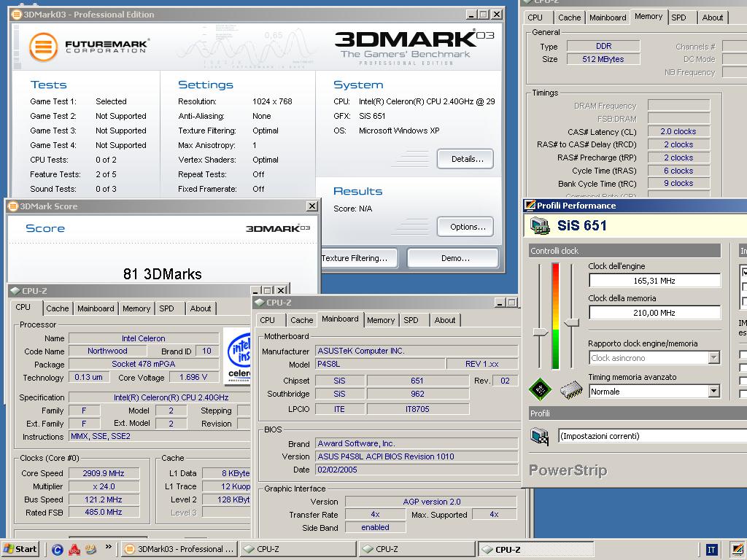Screen dimensions: 747x560
Task: Expand the quick launch double-chevron overflow
Action: [x=108, y=547]
